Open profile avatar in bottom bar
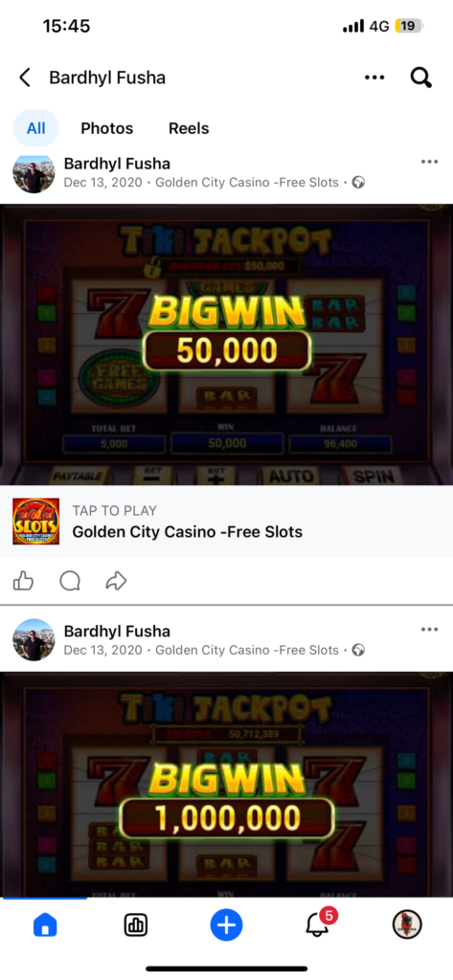This screenshot has height=980, width=453. [407, 924]
